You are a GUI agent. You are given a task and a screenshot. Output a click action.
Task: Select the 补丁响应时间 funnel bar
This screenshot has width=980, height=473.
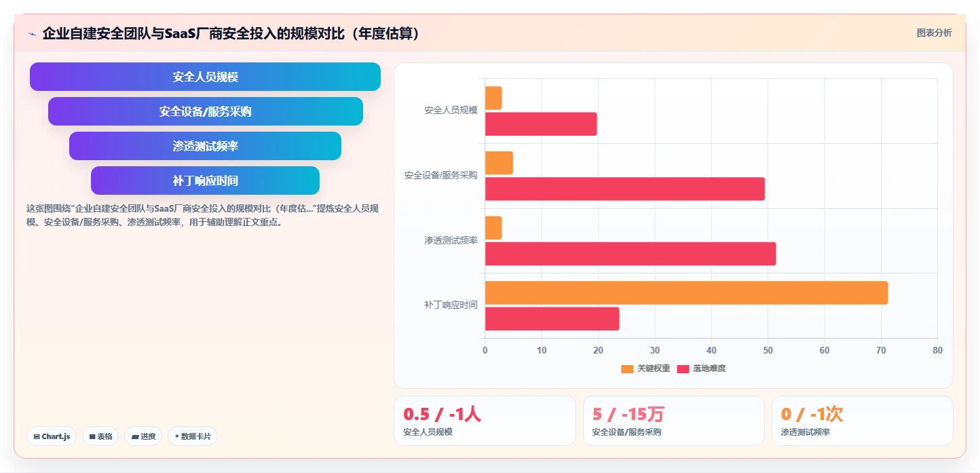pos(205,181)
